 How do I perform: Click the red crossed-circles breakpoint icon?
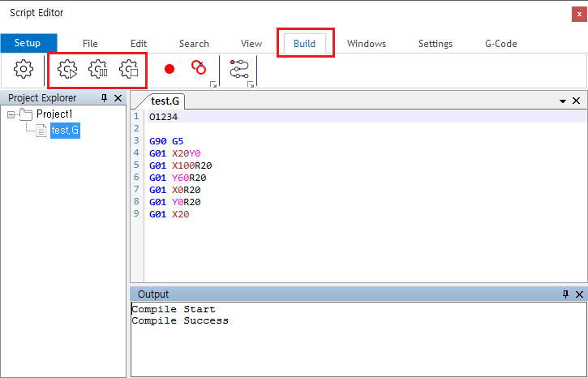(x=198, y=68)
